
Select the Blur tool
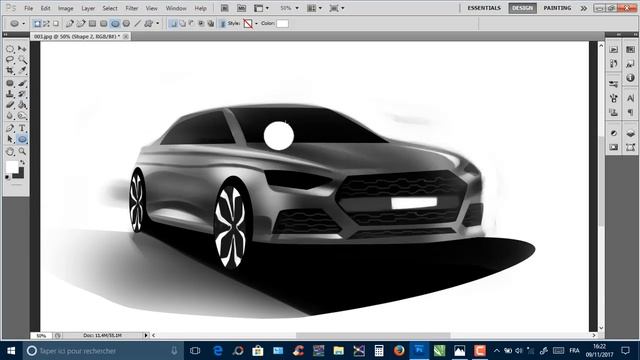pos(10,116)
